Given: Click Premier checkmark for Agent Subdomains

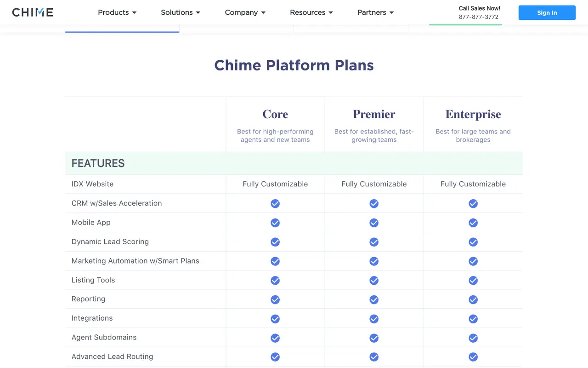Looking at the screenshot, I should [x=374, y=338].
